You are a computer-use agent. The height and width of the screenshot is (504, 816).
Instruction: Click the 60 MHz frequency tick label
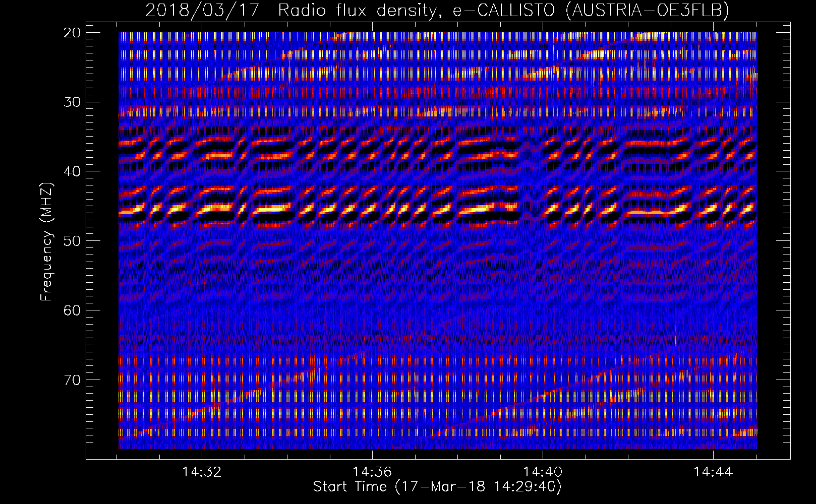click(x=73, y=310)
